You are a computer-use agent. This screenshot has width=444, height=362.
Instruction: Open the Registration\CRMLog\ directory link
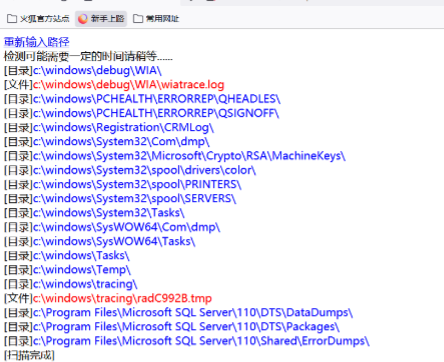point(123,128)
